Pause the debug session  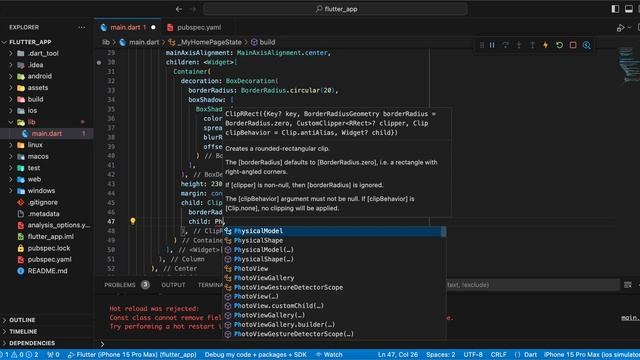click(x=492, y=45)
